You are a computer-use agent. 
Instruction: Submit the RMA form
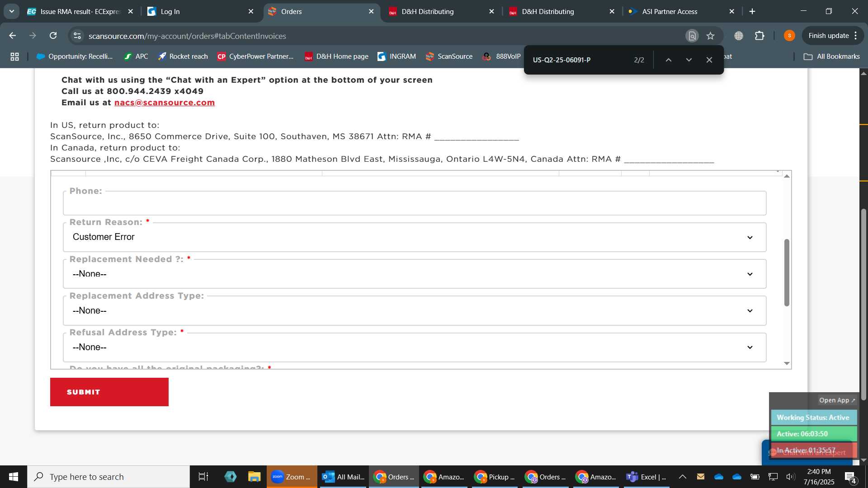click(x=109, y=392)
